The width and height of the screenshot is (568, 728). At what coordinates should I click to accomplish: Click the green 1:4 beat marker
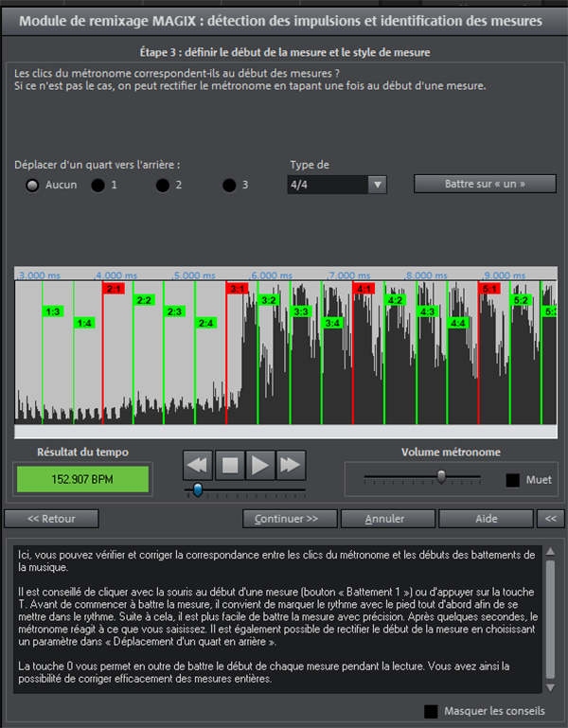coord(84,323)
